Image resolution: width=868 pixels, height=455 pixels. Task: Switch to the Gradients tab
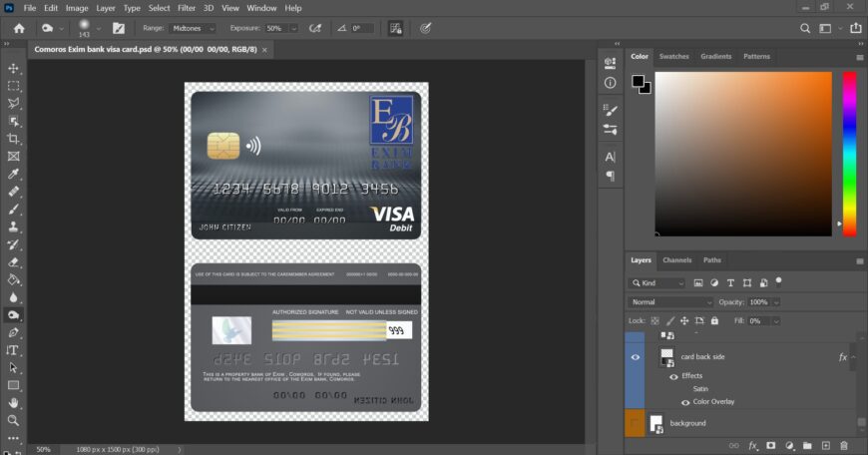715,57
